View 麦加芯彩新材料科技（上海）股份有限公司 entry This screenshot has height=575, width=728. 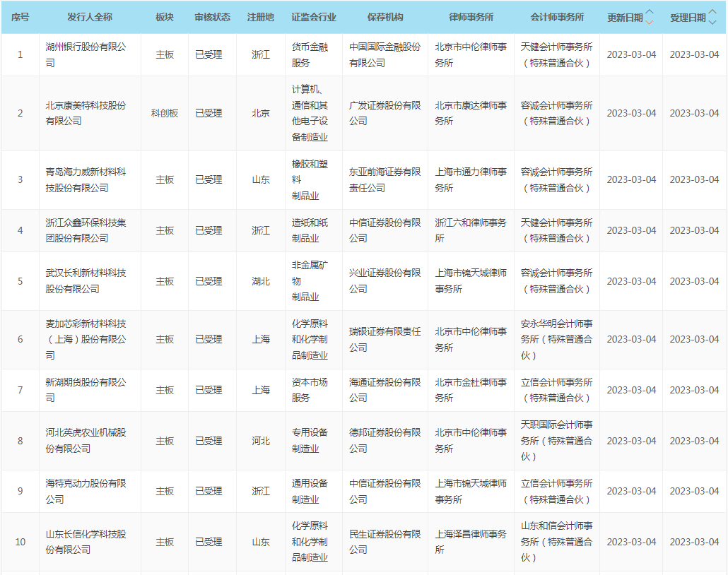(86, 339)
